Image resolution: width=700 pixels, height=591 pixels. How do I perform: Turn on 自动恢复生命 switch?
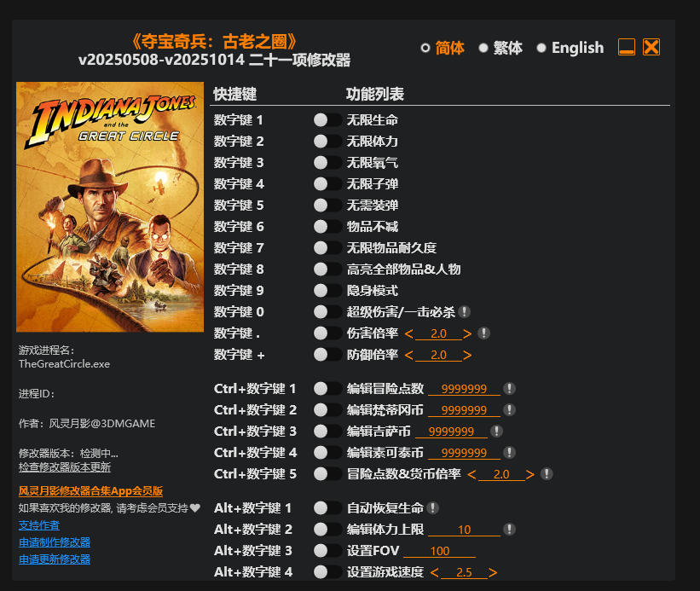[x=327, y=508]
